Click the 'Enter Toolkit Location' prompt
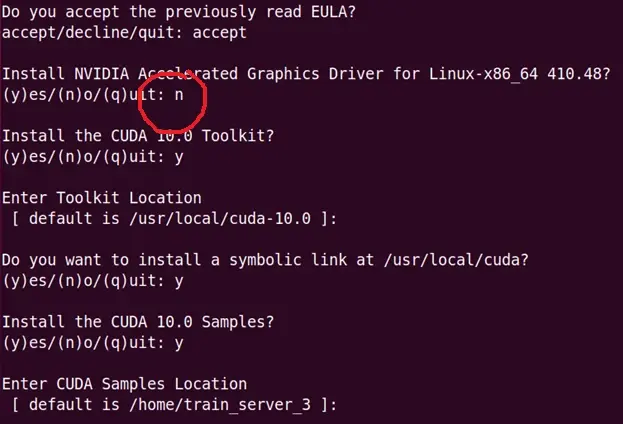Screen dimensions: 623x424 point(102,198)
